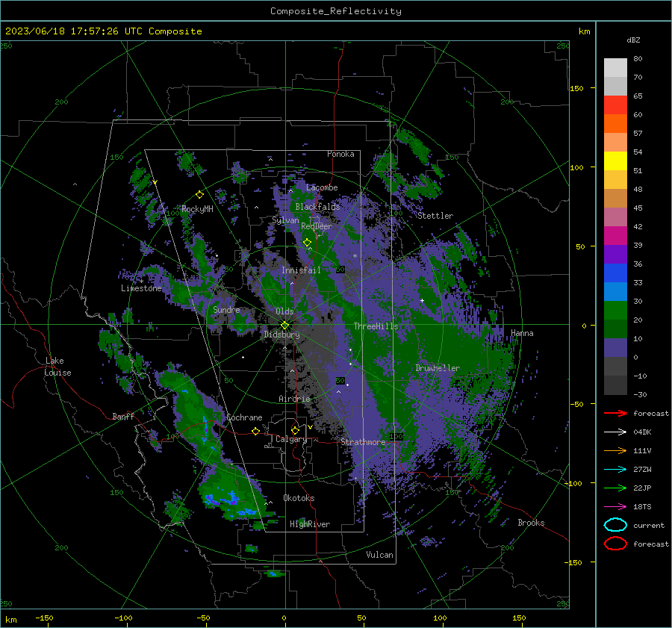Click the Didsbury town label

(x=281, y=335)
